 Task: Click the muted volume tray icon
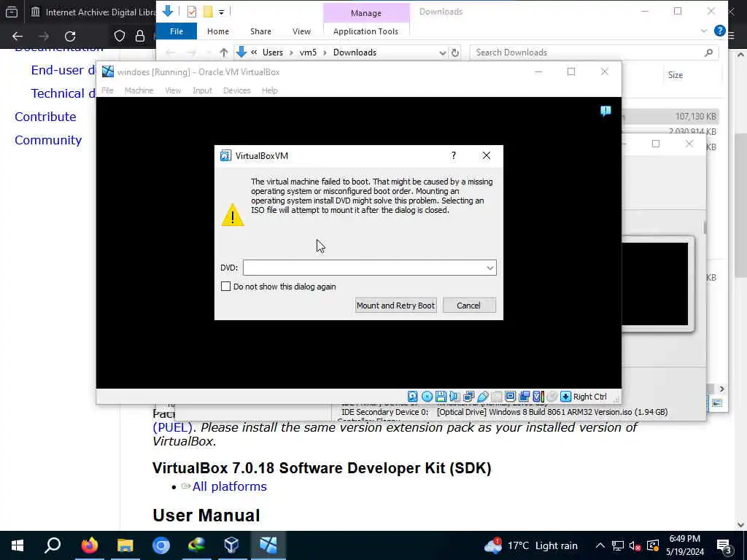[x=635, y=545]
